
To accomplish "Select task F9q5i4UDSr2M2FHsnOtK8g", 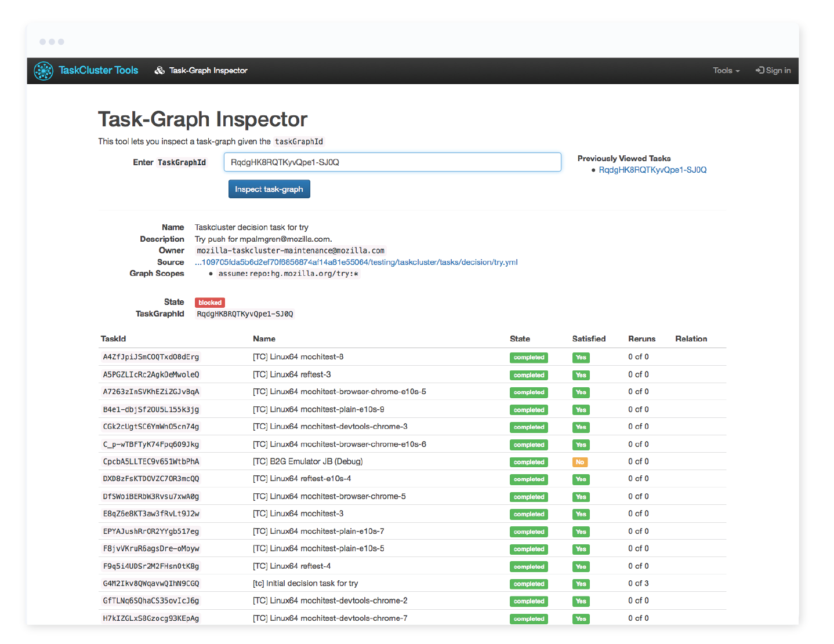I will coord(151,566).
